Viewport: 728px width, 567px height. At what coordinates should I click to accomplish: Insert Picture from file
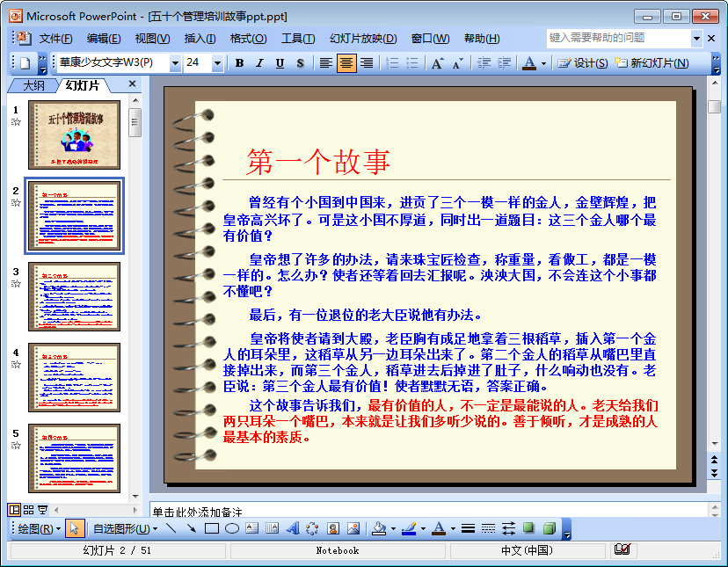tap(353, 528)
